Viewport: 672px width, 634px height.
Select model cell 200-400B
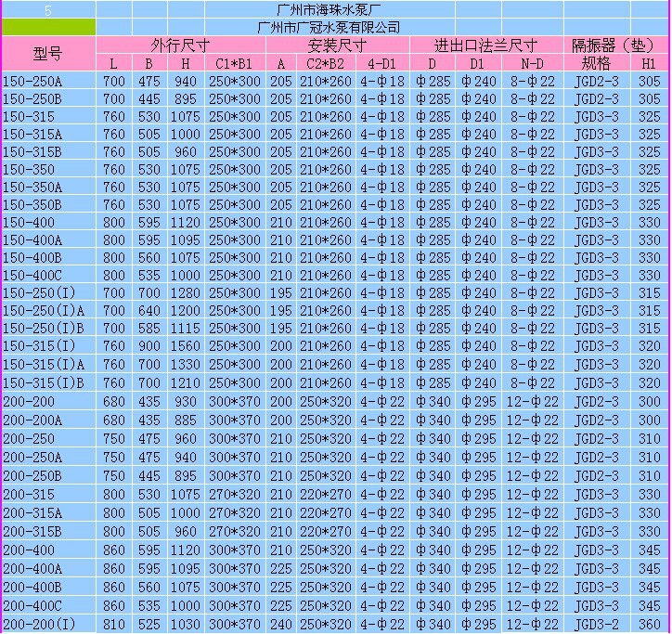coord(48,587)
